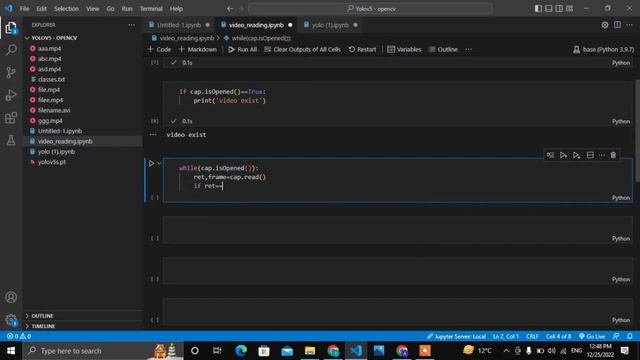Open Visual Studio Code in taskbar
640x360 pixels.
tap(356, 351)
